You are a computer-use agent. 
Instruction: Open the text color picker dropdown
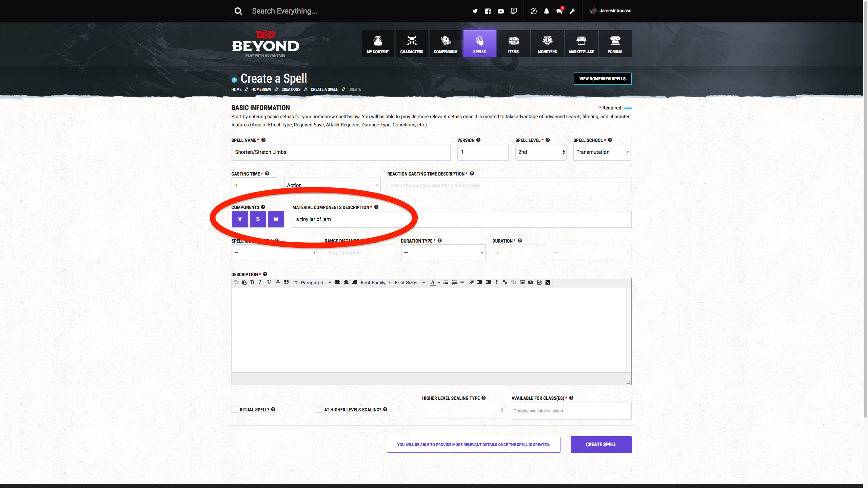click(439, 283)
